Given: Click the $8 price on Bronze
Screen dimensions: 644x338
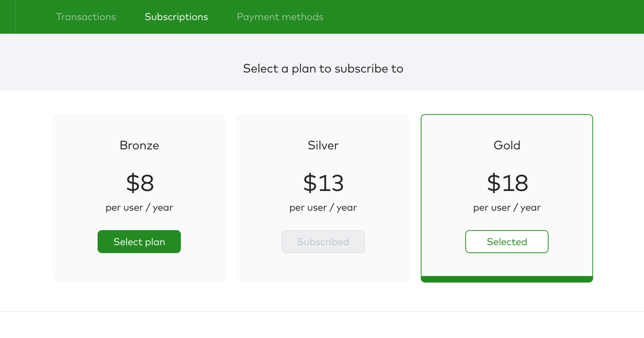Looking at the screenshot, I should point(139,183).
